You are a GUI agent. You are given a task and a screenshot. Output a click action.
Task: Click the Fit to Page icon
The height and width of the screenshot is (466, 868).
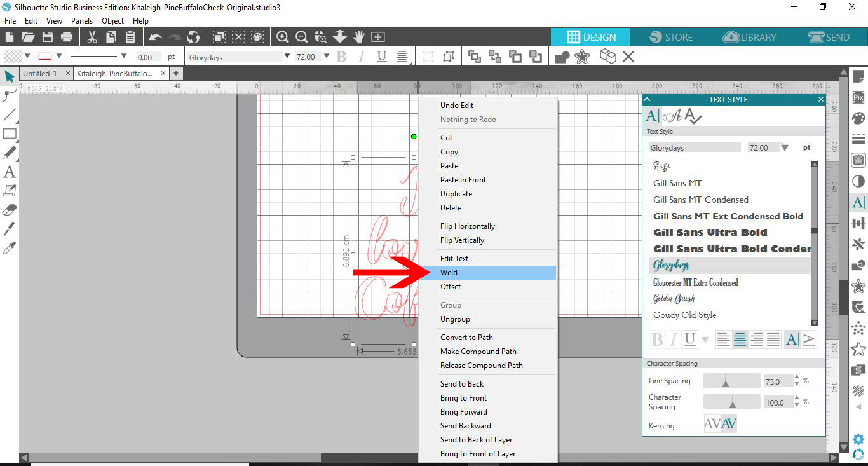point(378,37)
